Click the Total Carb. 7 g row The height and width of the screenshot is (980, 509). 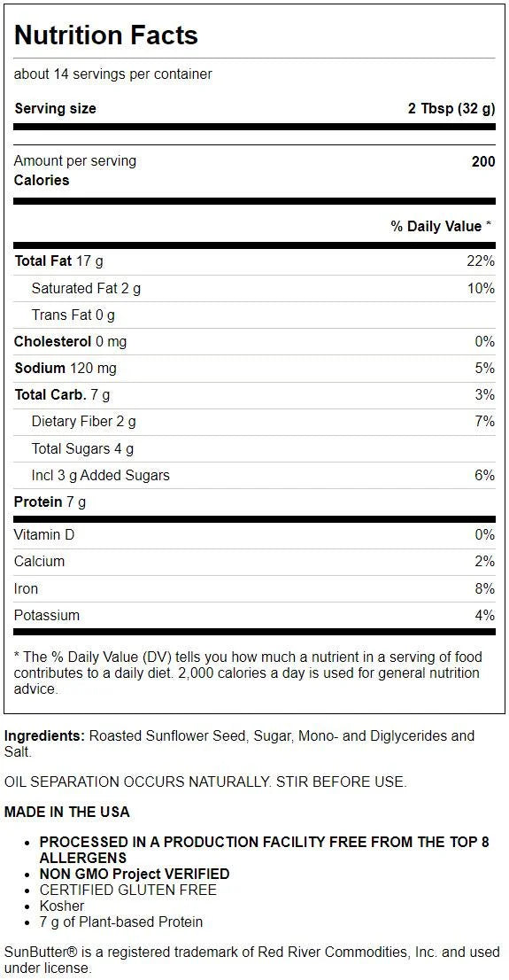(255, 395)
